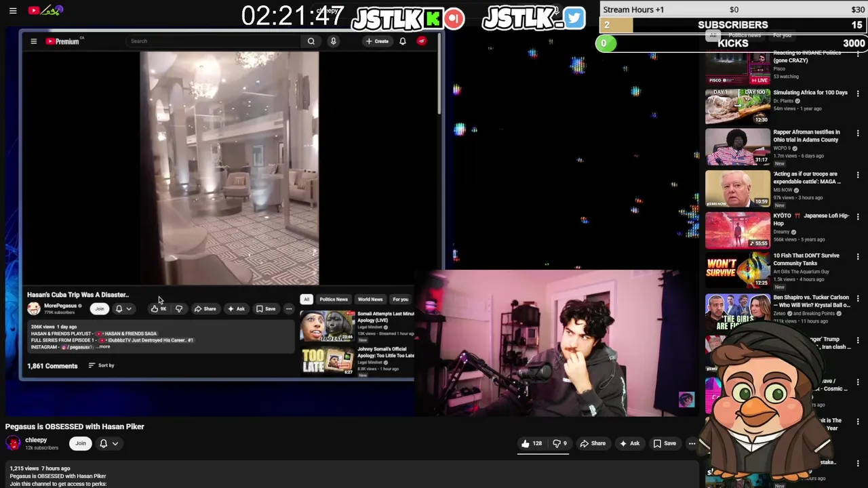Open more actions menu on chleepy video
The height and width of the screenshot is (488, 868).
tap(692, 443)
